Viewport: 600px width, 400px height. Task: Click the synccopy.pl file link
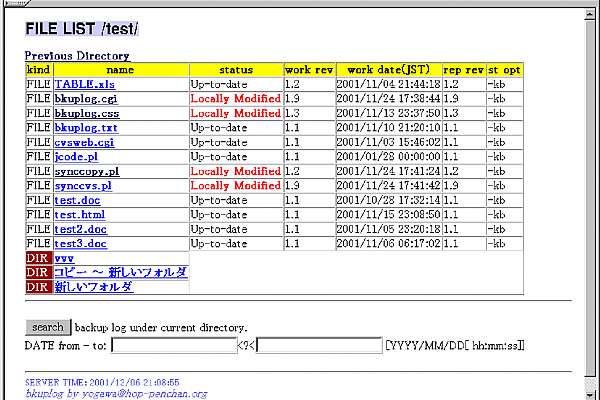click(x=87, y=172)
